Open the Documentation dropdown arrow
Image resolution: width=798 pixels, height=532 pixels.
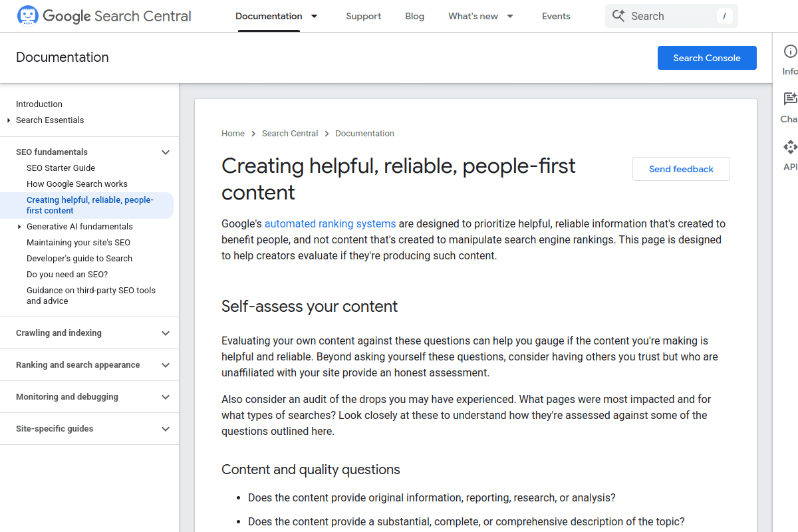314,16
